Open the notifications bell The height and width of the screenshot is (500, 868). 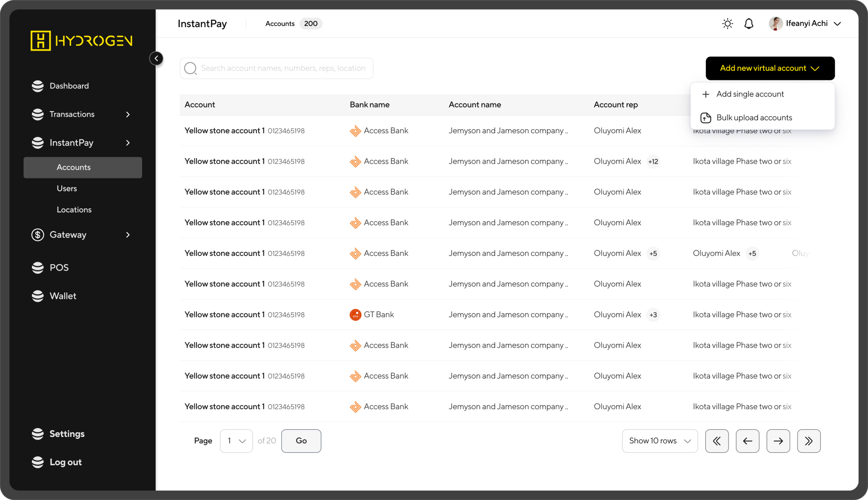[x=749, y=24]
